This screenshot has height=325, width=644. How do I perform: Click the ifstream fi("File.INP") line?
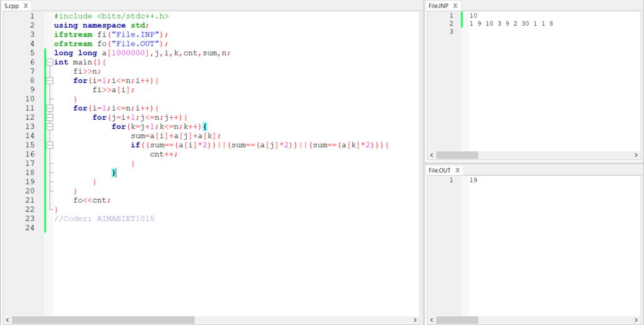(111, 35)
